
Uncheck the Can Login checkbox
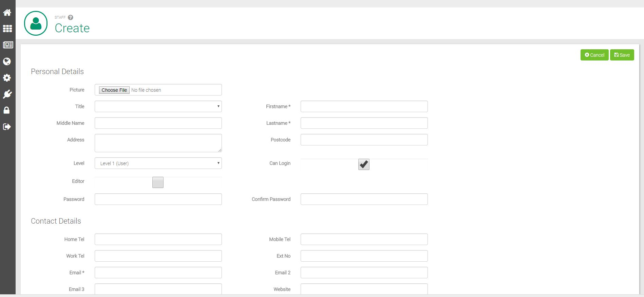coord(364,164)
